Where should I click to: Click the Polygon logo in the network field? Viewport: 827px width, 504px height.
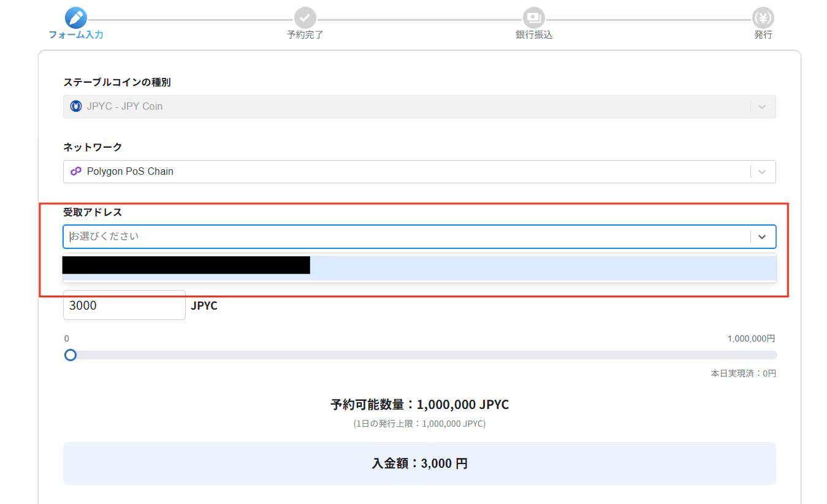[75, 171]
